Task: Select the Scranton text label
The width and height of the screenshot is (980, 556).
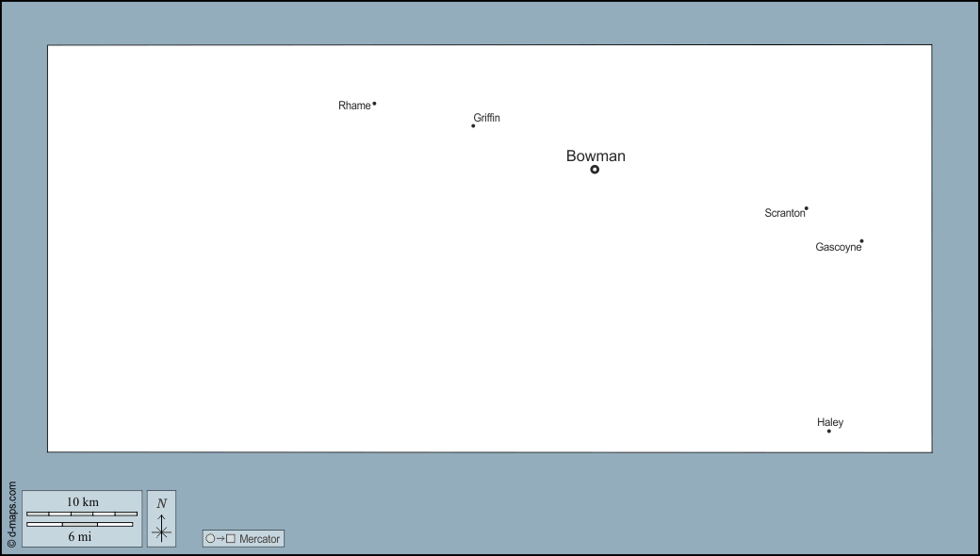Action: [784, 213]
